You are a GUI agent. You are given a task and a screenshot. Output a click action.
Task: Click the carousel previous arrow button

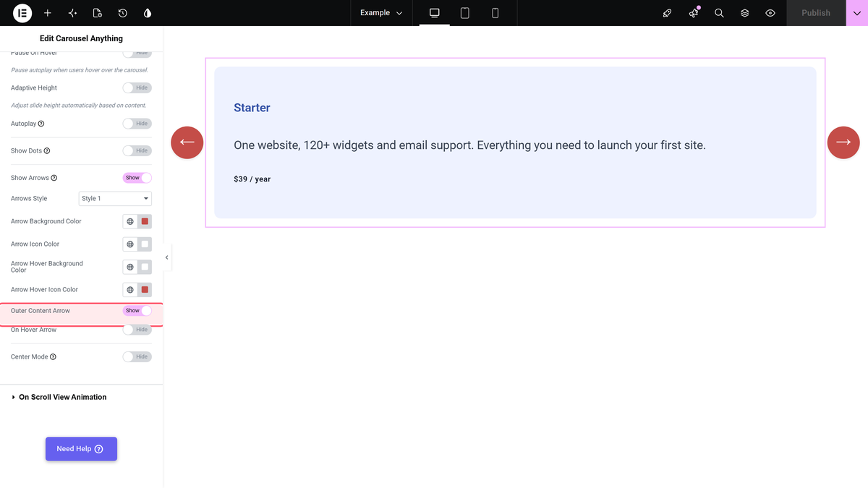pyautogui.click(x=187, y=142)
